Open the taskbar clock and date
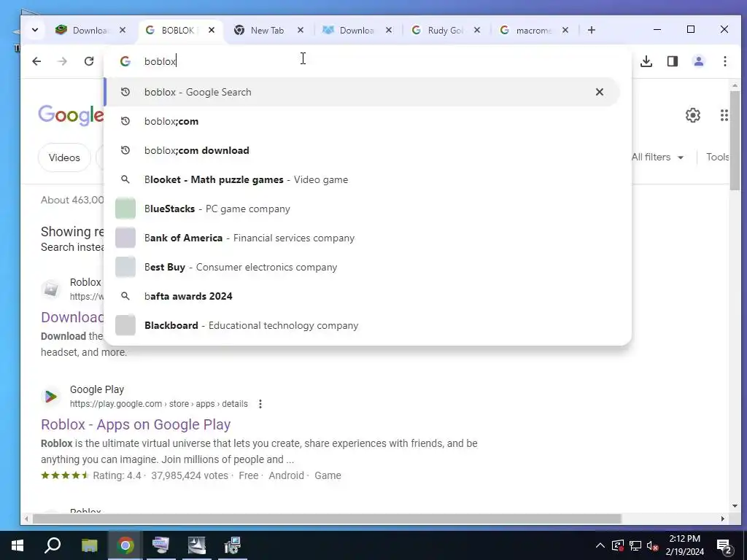The width and height of the screenshot is (747, 560). [684, 545]
